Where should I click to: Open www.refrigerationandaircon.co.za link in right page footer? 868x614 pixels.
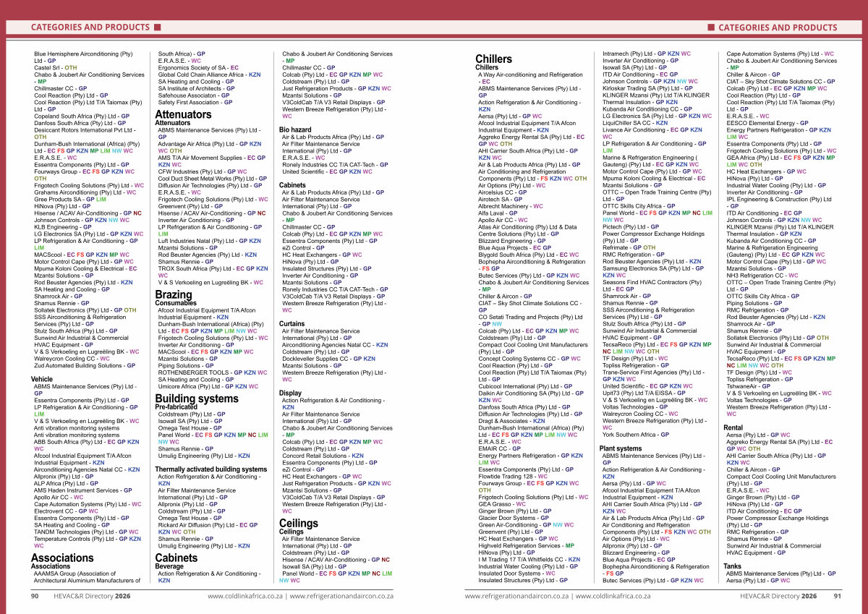[x=516, y=596]
